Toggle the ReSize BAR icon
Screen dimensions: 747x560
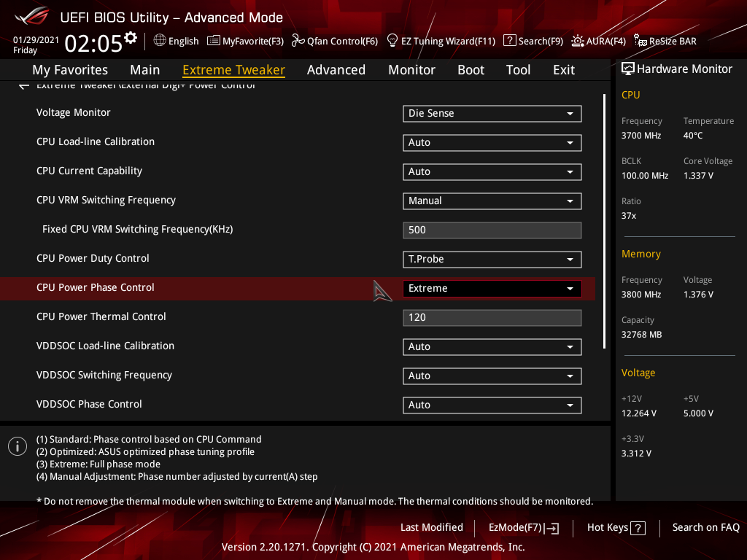[640, 41]
